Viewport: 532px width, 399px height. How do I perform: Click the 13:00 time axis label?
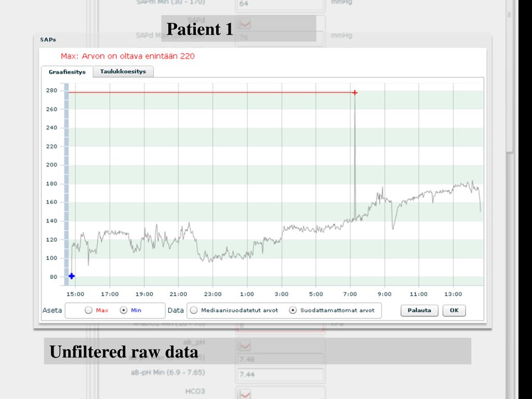click(453, 294)
